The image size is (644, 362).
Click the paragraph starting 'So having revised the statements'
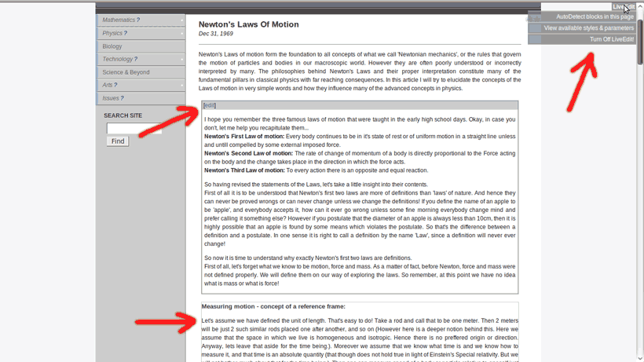[360, 214]
